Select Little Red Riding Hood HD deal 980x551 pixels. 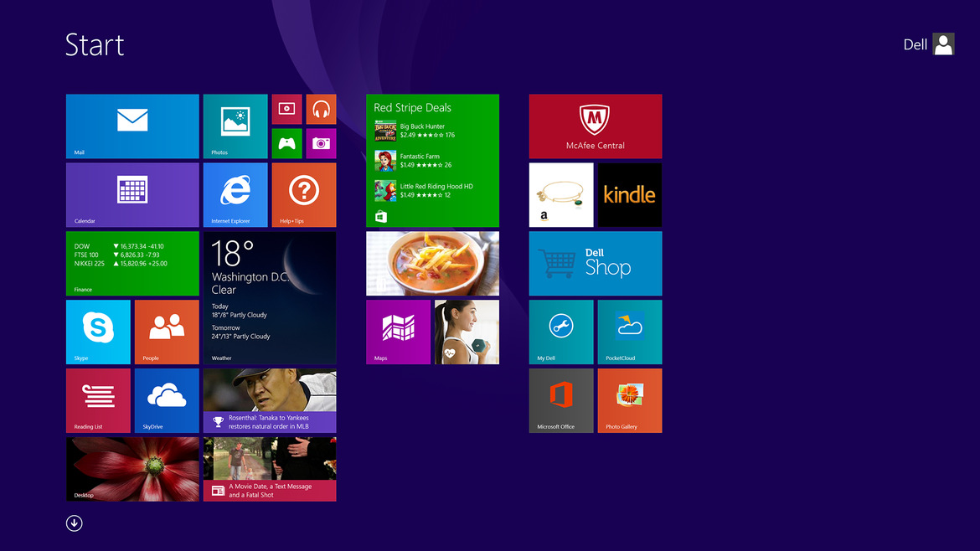tap(424, 191)
